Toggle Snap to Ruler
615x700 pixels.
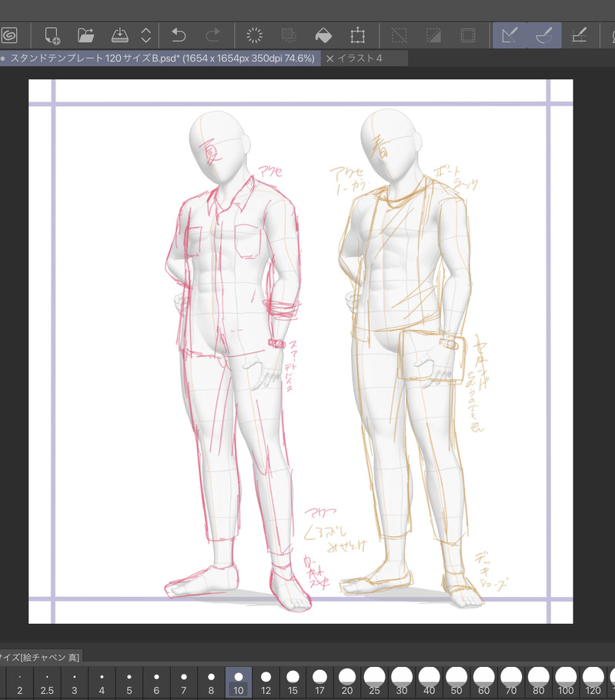coord(510,35)
